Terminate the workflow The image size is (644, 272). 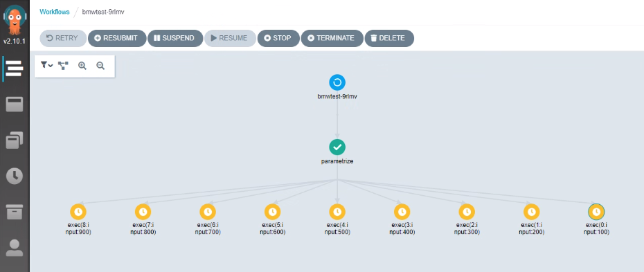(x=332, y=38)
